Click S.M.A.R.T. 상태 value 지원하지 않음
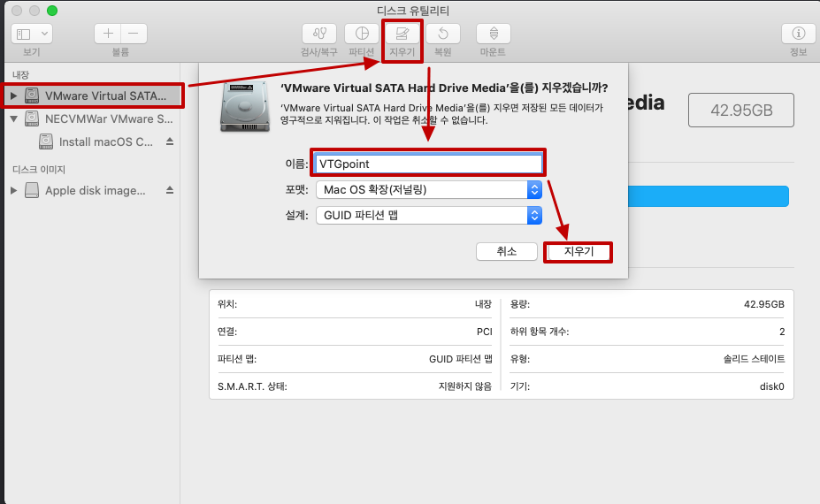The image size is (820, 504). (465, 386)
